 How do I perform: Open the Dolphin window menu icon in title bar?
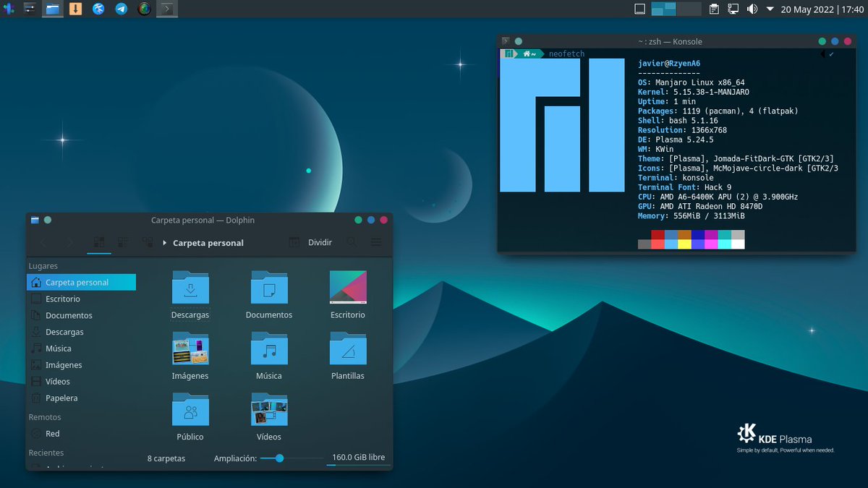pos(35,221)
